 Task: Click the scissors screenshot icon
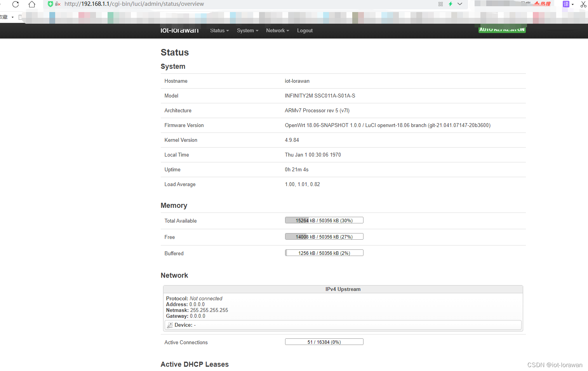(x=584, y=4)
